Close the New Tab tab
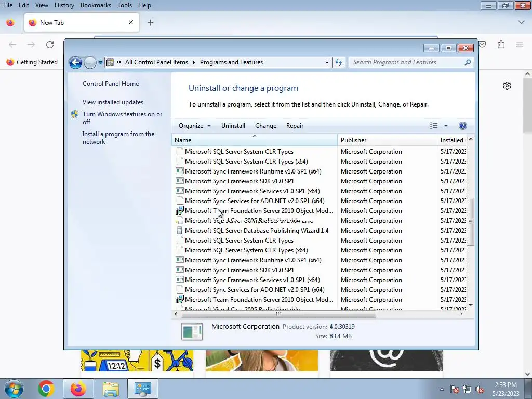532x399 pixels. [x=130, y=23]
